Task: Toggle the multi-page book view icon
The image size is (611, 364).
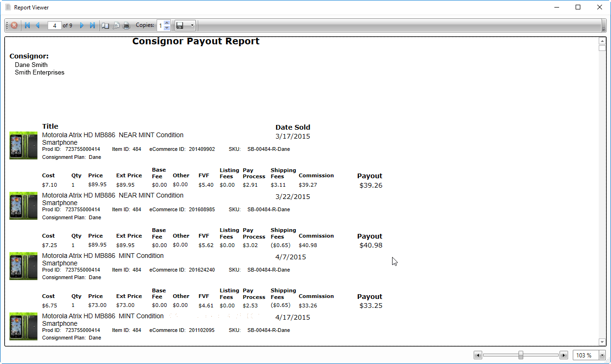Action: coord(106,25)
